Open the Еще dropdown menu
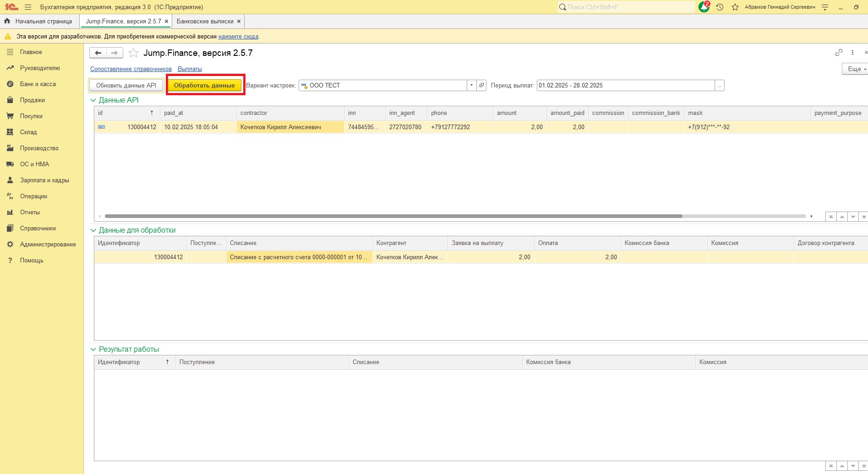The width and height of the screenshot is (868, 474). pos(855,69)
